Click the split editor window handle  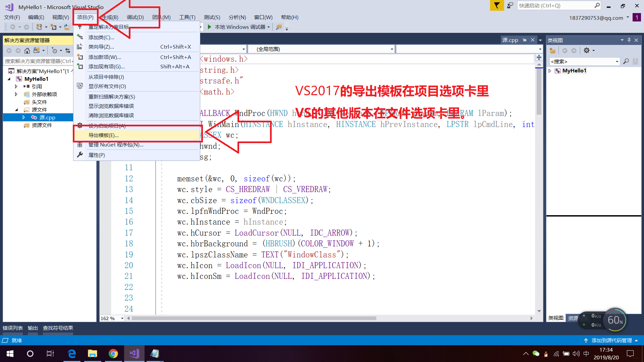pos(539,57)
